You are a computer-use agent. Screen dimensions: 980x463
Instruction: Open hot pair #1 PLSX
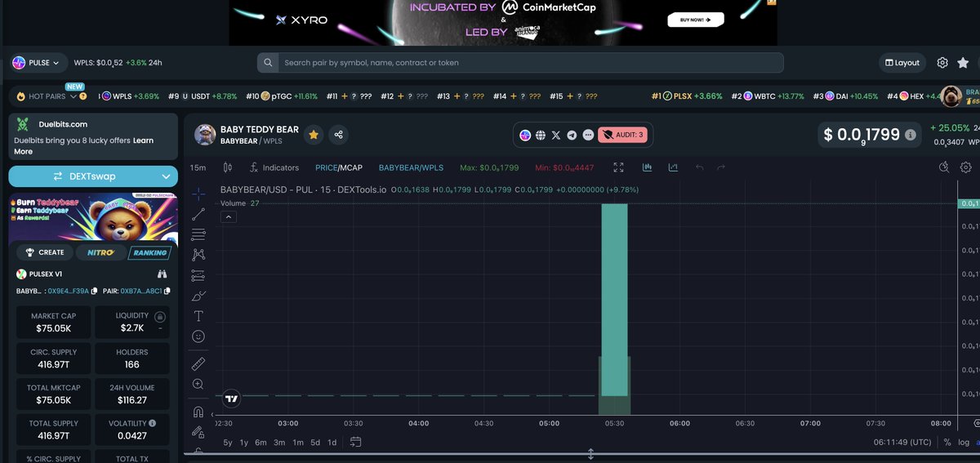(687, 96)
